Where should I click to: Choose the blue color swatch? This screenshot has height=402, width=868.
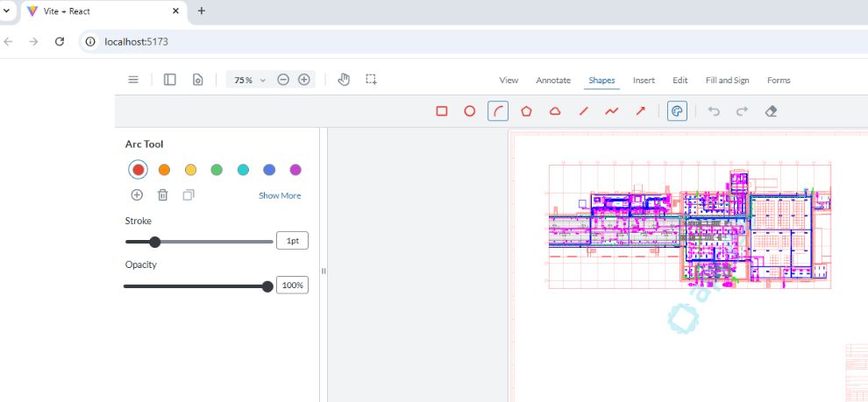coord(269,170)
